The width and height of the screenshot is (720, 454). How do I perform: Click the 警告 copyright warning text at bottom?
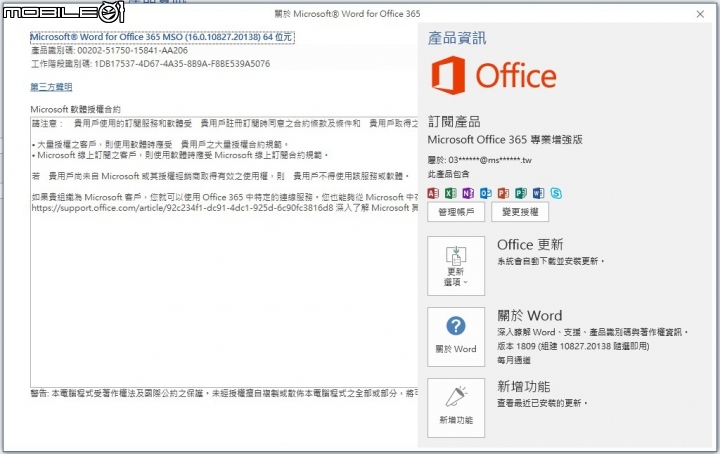coord(224,393)
